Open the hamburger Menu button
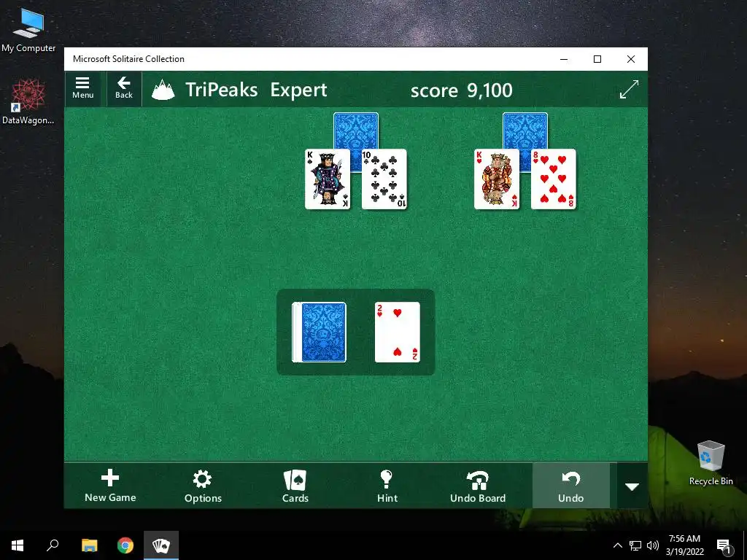747x560 pixels. (83, 88)
